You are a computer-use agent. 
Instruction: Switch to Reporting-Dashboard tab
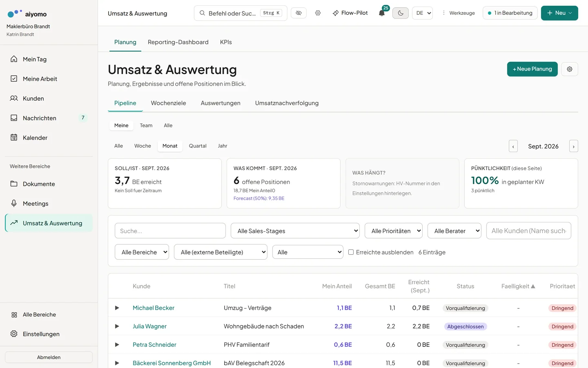pyautogui.click(x=178, y=42)
